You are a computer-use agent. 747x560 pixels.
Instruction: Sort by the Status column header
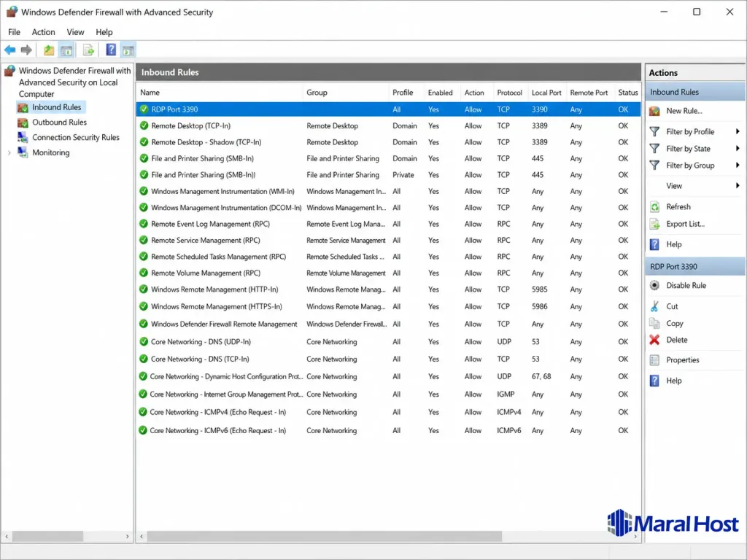pos(627,93)
